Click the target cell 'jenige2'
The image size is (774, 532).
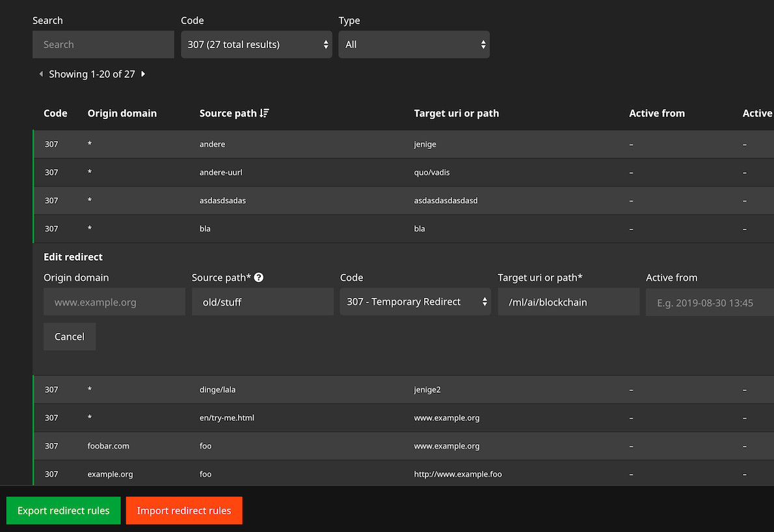pyautogui.click(x=427, y=390)
